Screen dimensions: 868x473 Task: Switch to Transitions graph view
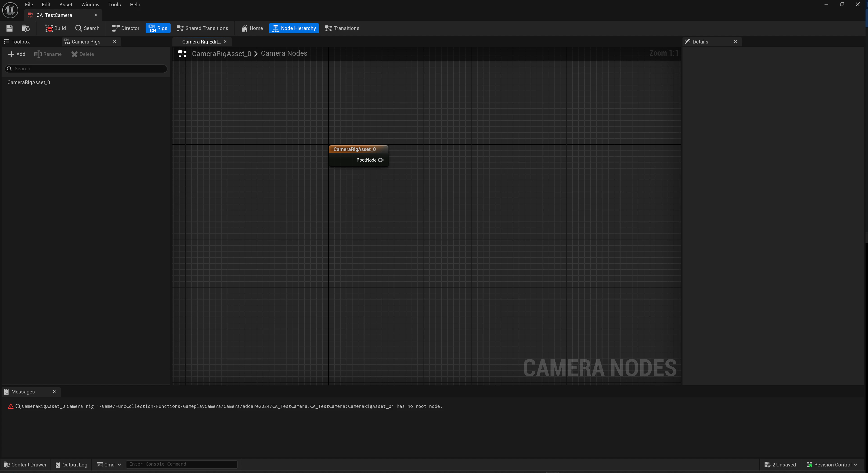[x=342, y=28]
